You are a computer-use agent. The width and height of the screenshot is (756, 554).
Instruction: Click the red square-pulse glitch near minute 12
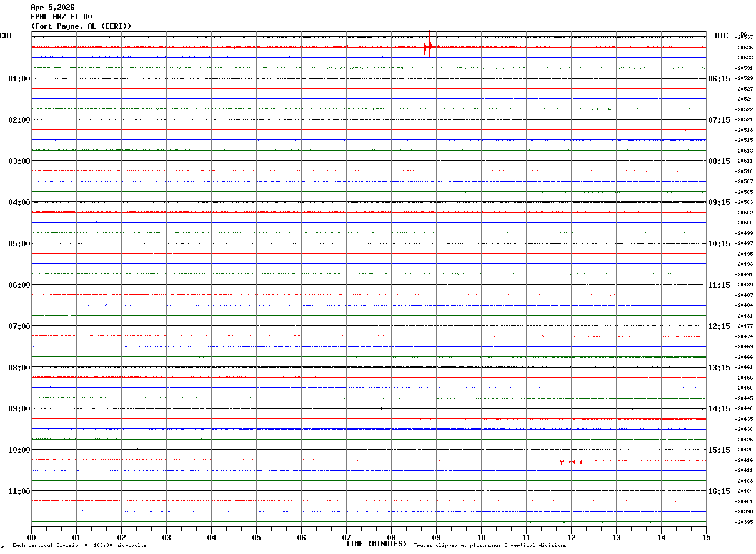coord(571,461)
